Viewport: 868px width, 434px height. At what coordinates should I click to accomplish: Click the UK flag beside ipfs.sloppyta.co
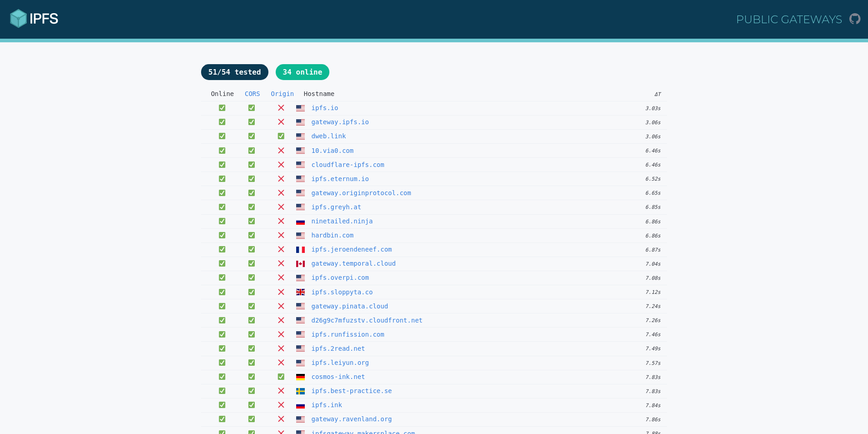click(300, 292)
